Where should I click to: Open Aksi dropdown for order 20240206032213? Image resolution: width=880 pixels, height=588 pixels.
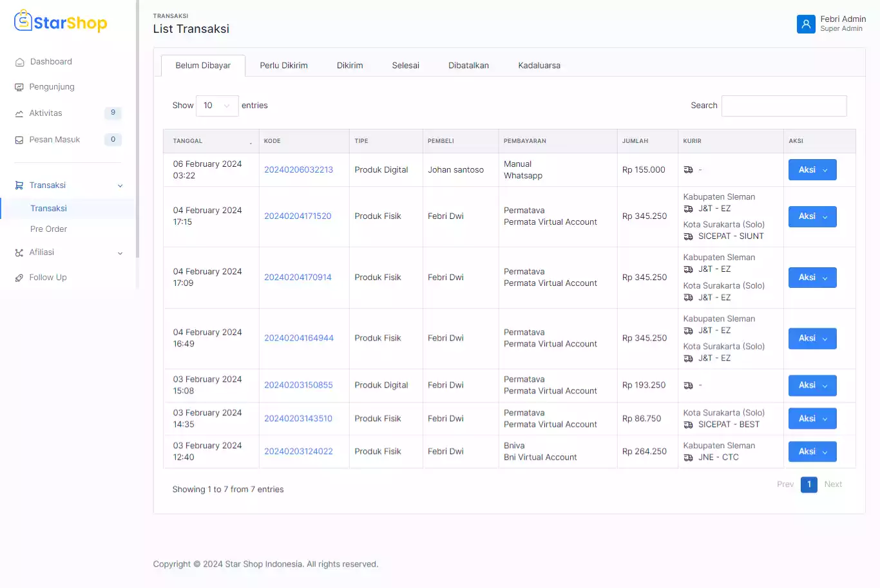812,170
